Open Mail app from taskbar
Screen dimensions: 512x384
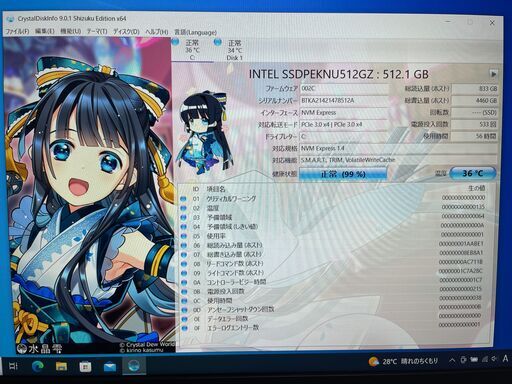click(110, 367)
